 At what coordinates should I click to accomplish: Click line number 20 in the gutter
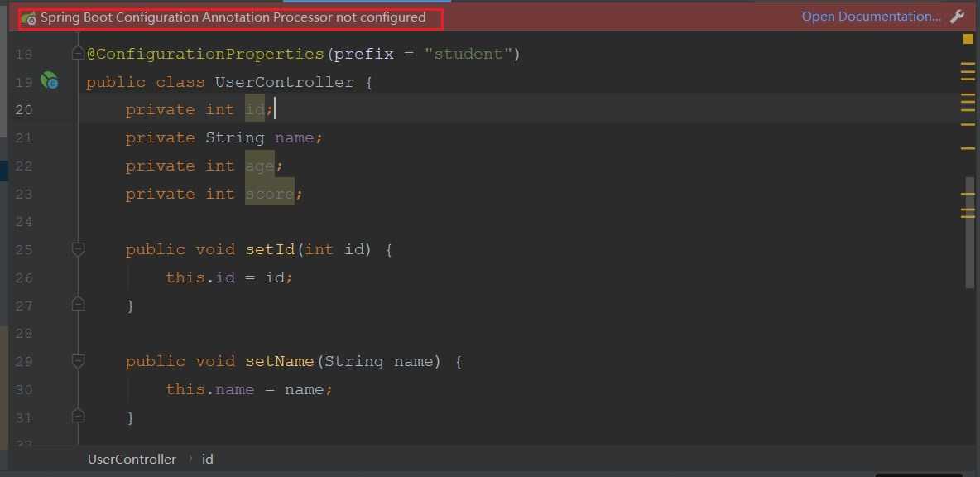24,110
